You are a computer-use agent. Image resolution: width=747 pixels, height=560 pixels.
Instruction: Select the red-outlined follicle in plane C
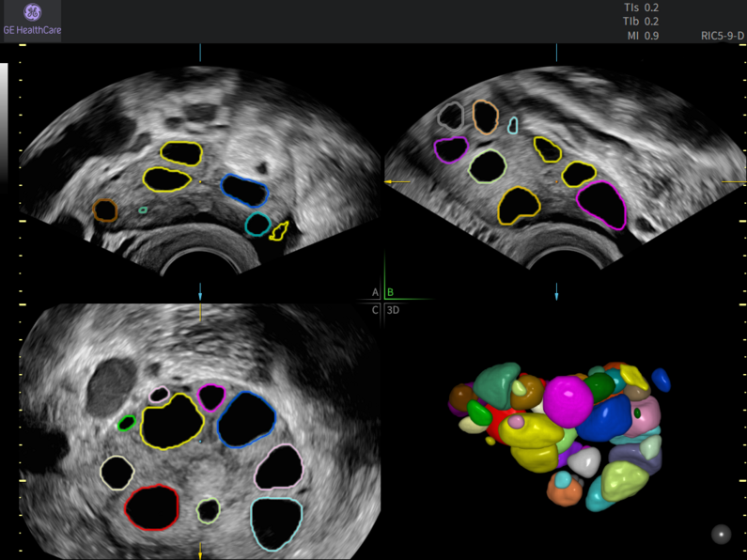(152, 507)
